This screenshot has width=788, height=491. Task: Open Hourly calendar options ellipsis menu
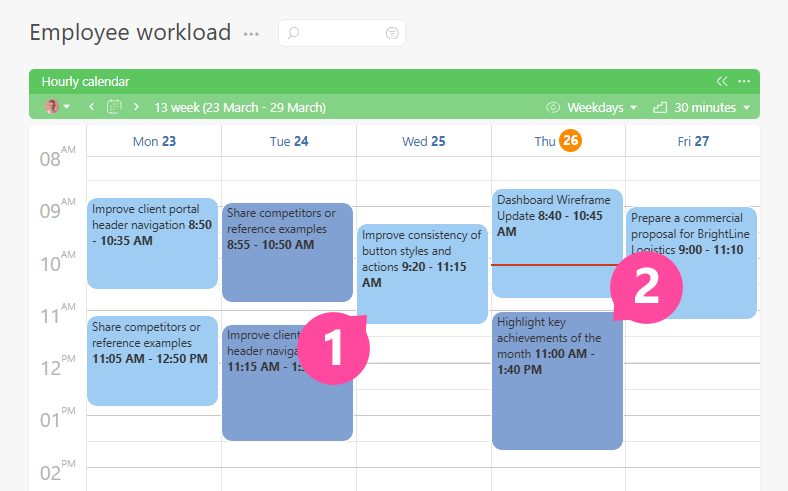click(744, 81)
